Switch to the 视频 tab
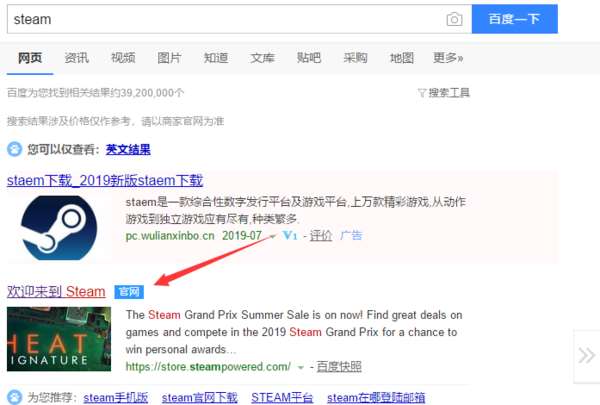600x405 pixels. (123, 58)
